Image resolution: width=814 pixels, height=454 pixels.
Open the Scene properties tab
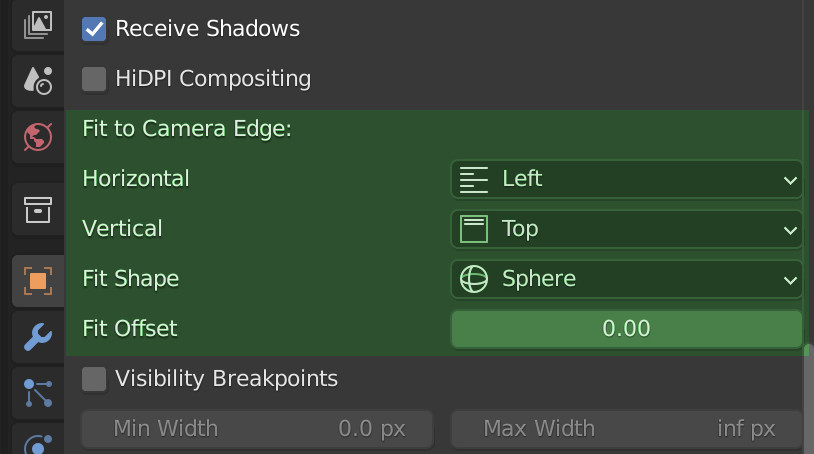pyautogui.click(x=38, y=80)
